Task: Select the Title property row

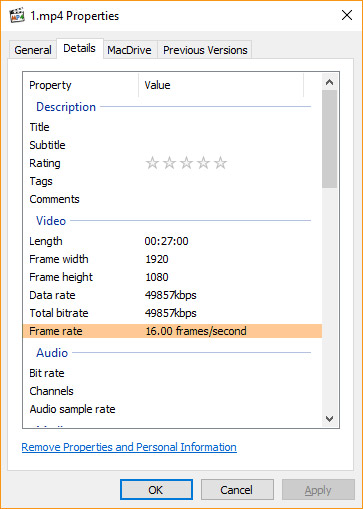Action: pyautogui.click(x=172, y=127)
